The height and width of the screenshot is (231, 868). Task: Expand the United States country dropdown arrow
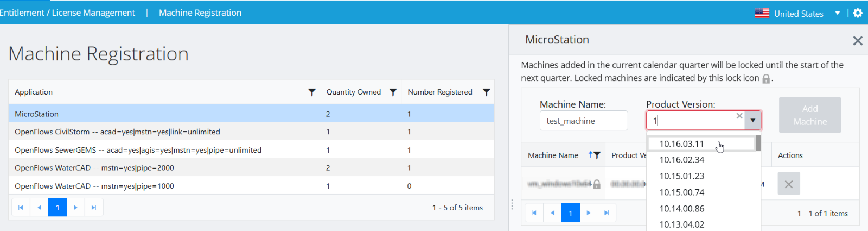tap(838, 13)
